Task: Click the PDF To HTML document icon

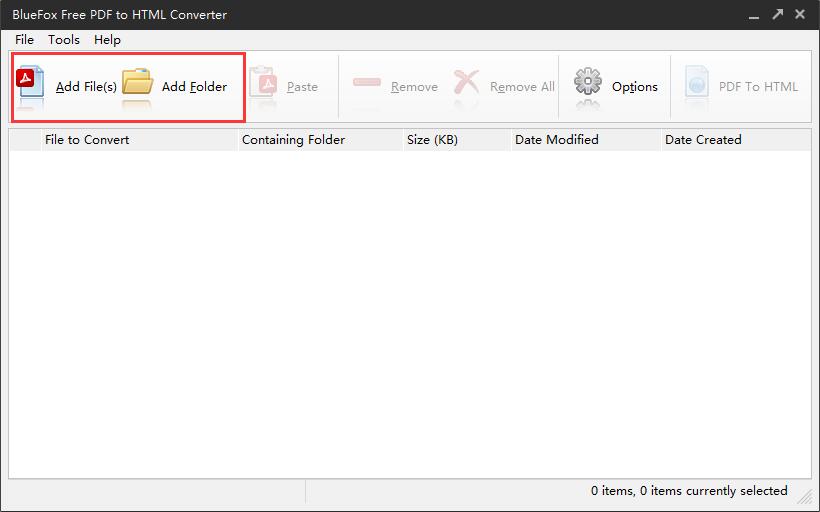Action: 697,82
